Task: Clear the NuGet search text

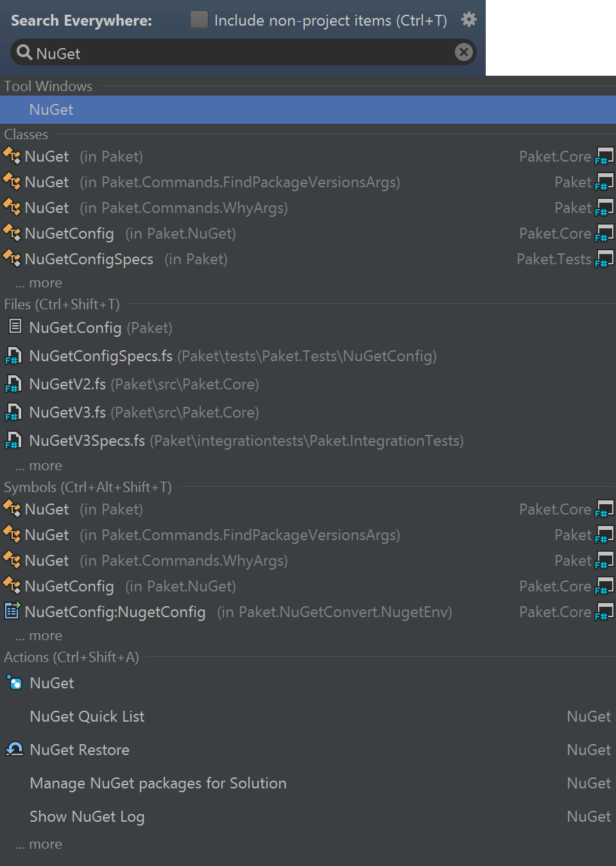Action: point(464,52)
